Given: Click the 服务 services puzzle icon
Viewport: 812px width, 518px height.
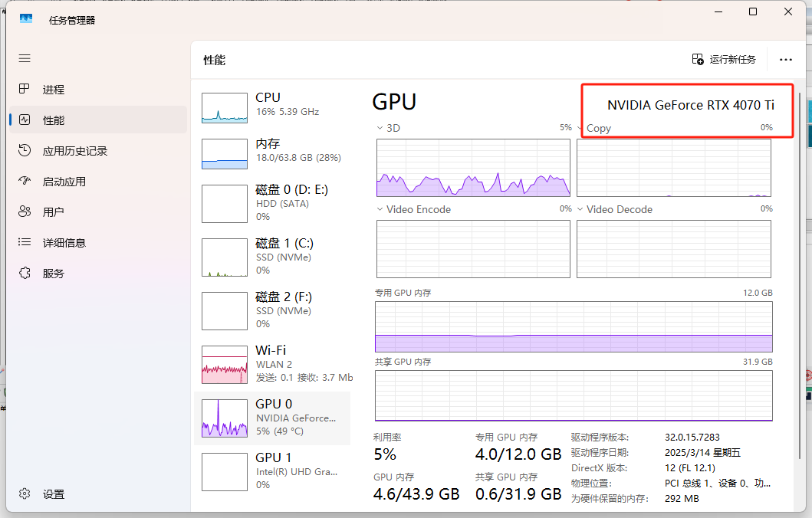Looking at the screenshot, I should (25, 274).
